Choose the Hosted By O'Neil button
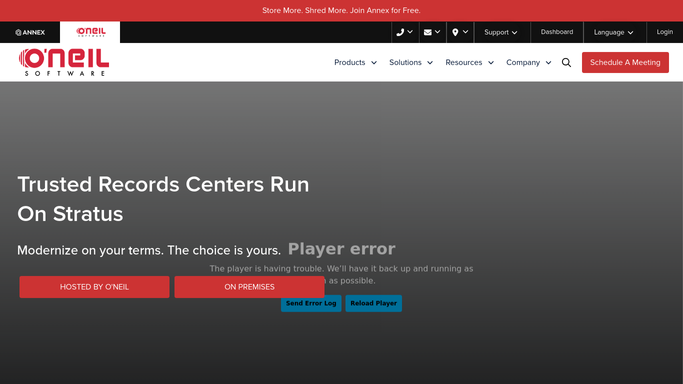This screenshot has width=683, height=384. tap(94, 287)
